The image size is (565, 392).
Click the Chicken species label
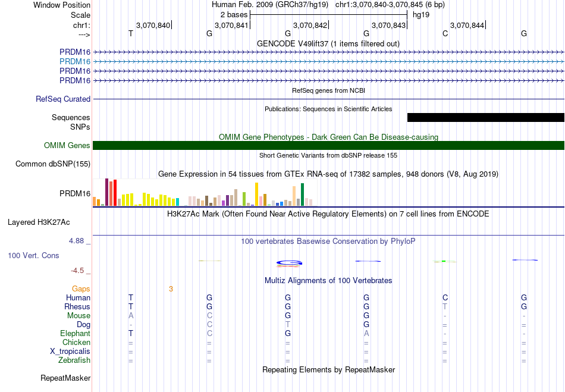tap(76, 342)
